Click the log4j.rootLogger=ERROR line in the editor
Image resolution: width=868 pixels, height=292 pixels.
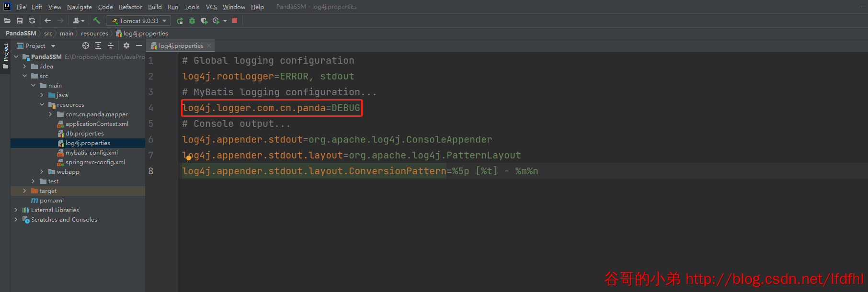(268, 76)
